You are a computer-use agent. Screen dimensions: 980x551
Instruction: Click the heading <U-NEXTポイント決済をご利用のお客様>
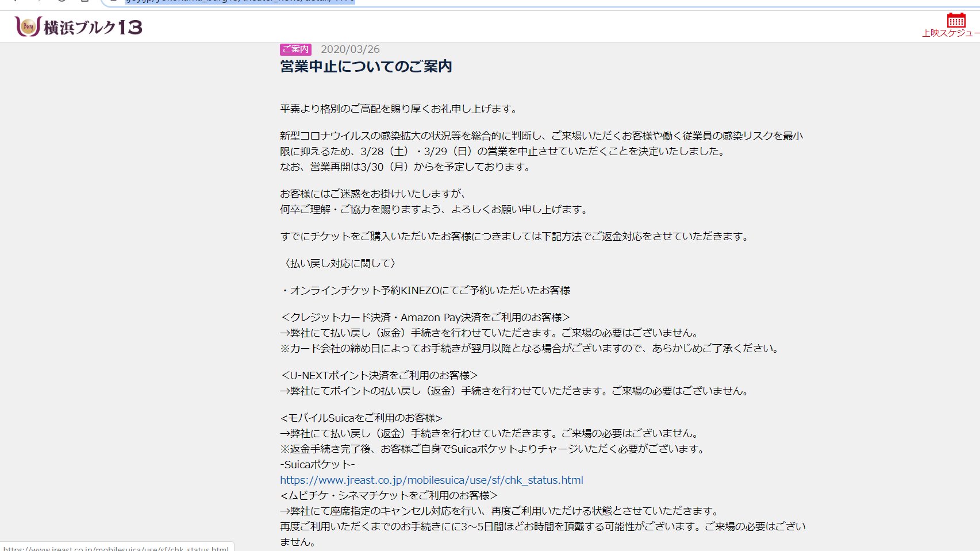click(379, 375)
